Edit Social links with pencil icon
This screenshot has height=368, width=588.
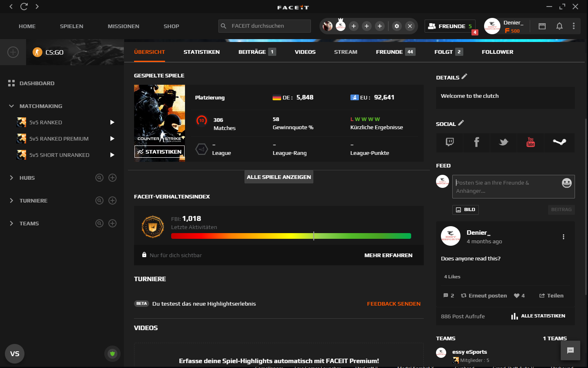[461, 123]
